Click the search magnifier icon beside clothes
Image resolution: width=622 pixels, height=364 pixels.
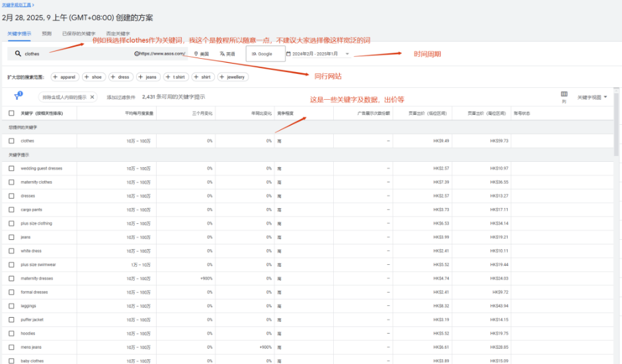click(17, 54)
